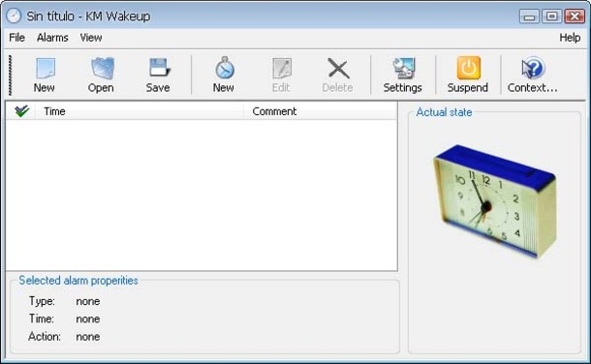Click the Edit alarm toolbar icon
591x364 pixels.
click(282, 69)
